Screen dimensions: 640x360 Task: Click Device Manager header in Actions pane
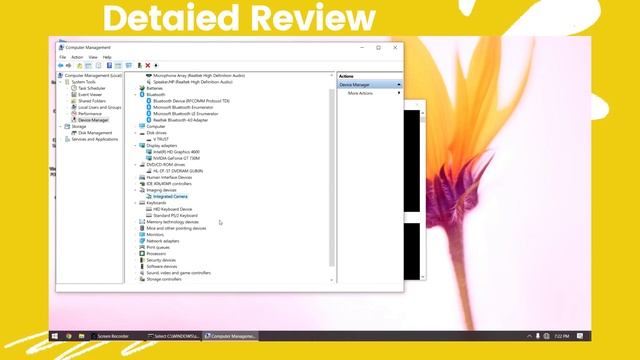pyautogui.click(x=370, y=84)
